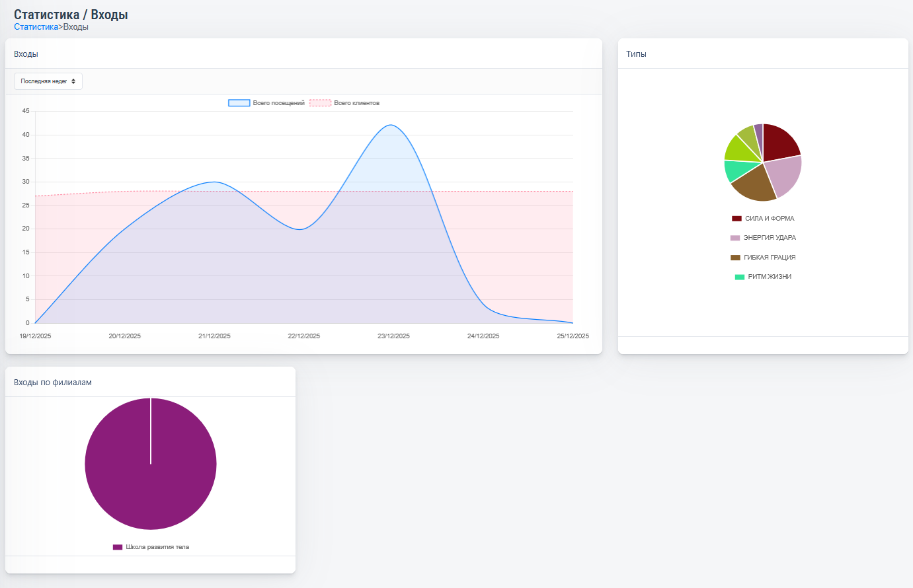
Task: Open the Статистика breadcrumb link
Action: (x=36, y=27)
